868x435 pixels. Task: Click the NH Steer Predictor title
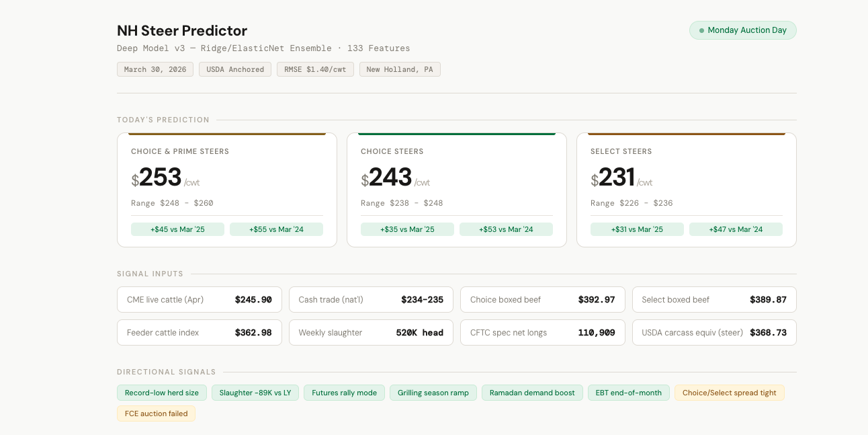point(182,30)
